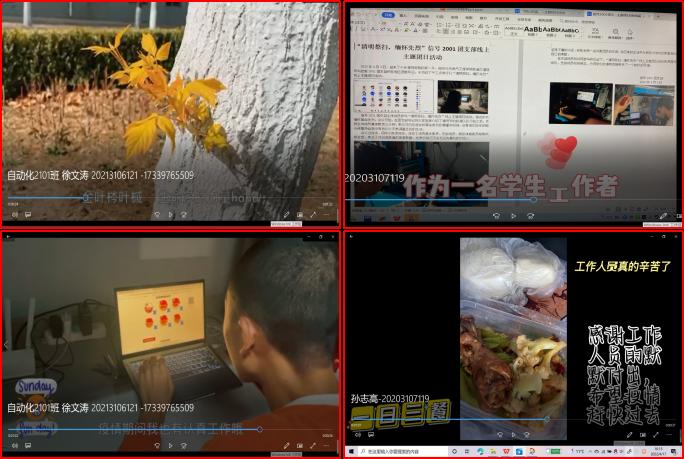Click the Windows taskbar search box
The width and height of the screenshot is (684, 459).
click(403, 452)
